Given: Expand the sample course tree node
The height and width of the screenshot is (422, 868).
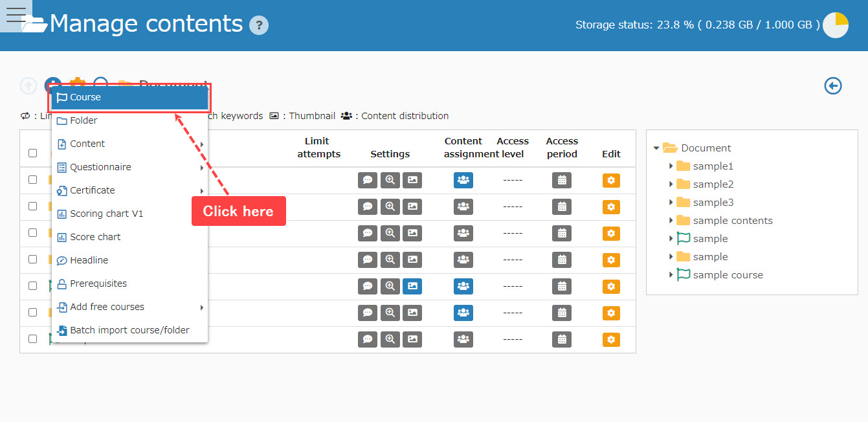Looking at the screenshot, I should pyautogui.click(x=671, y=275).
